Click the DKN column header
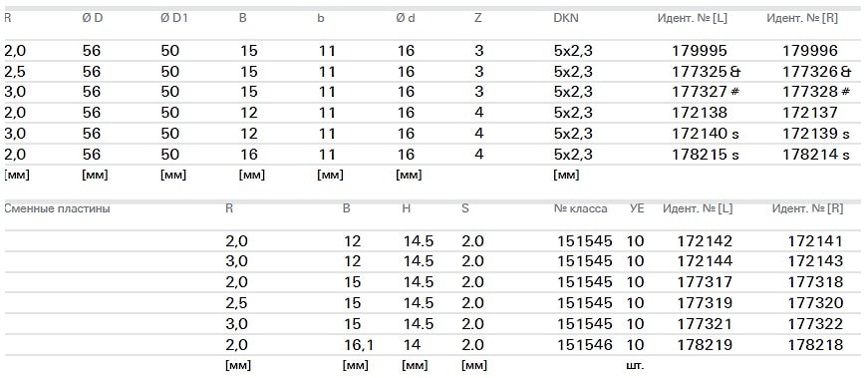 tap(566, 18)
